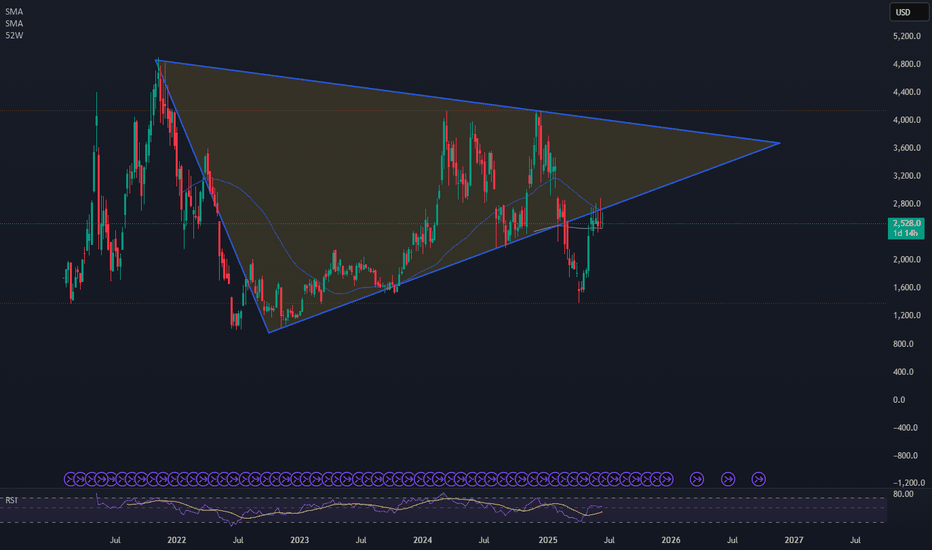This screenshot has height=550, width=932.
Task: Click the 3,600.0 price axis label
Action: pos(906,148)
